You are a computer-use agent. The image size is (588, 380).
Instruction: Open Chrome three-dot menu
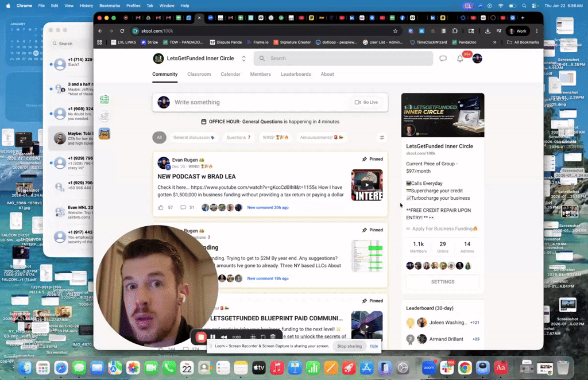point(537,31)
